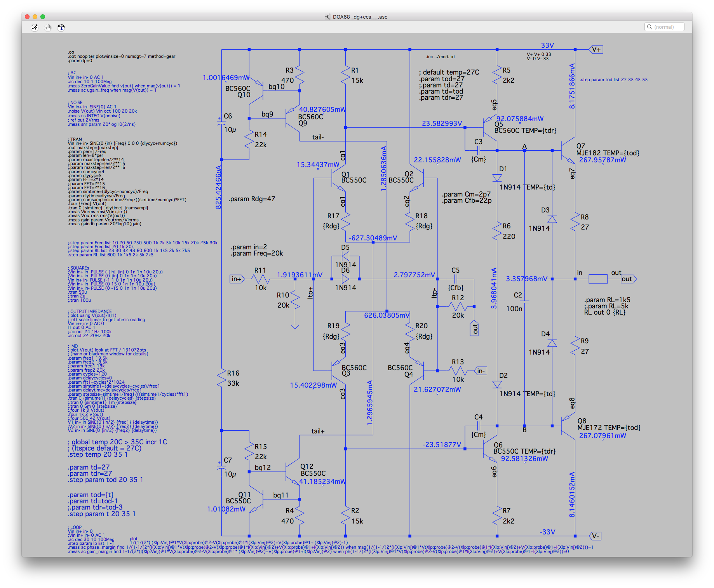
Task: Click the '.step param tod list 27 35 45 55' text
Action: pos(614,80)
